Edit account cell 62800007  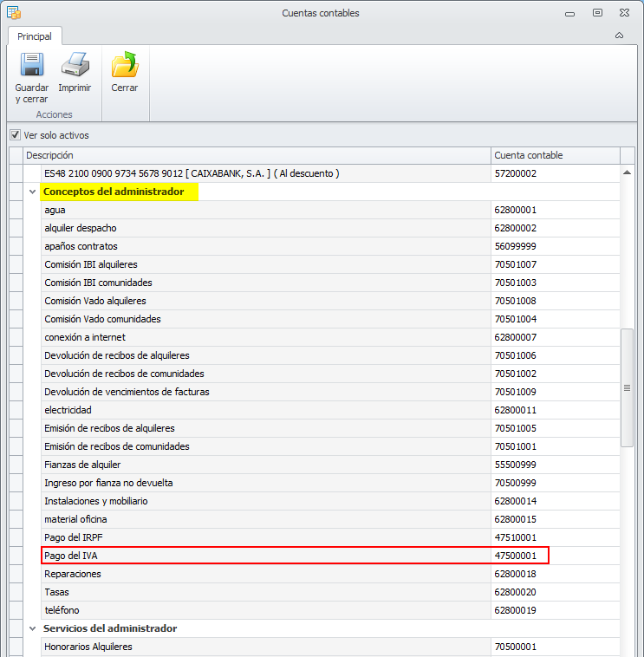click(556, 337)
